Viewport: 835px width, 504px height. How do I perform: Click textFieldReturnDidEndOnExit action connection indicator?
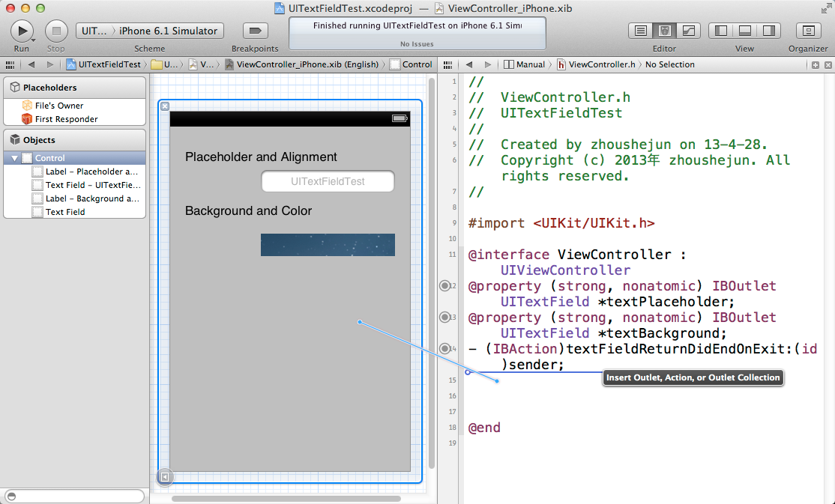[x=444, y=348]
